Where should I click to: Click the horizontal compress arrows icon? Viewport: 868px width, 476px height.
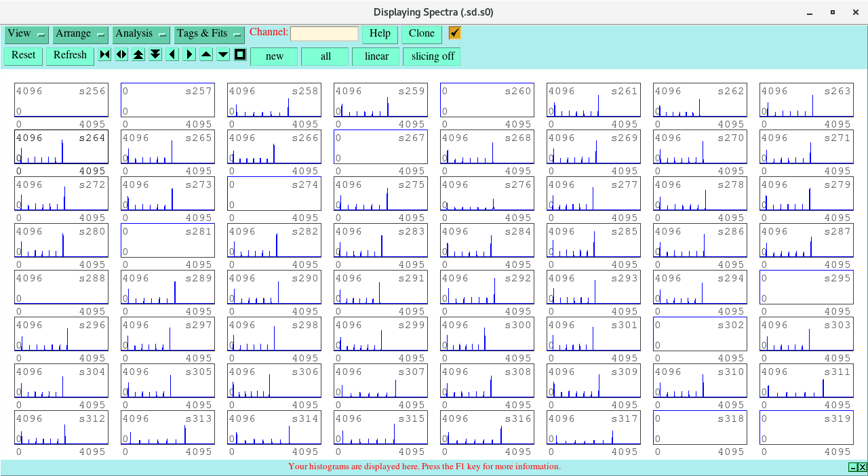click(x=104, y=55)
